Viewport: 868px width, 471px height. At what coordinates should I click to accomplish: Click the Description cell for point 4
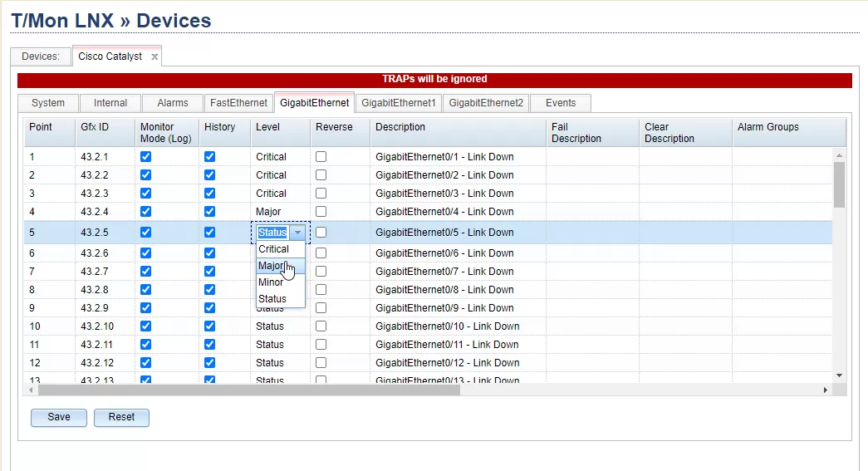tap(457, 212)
